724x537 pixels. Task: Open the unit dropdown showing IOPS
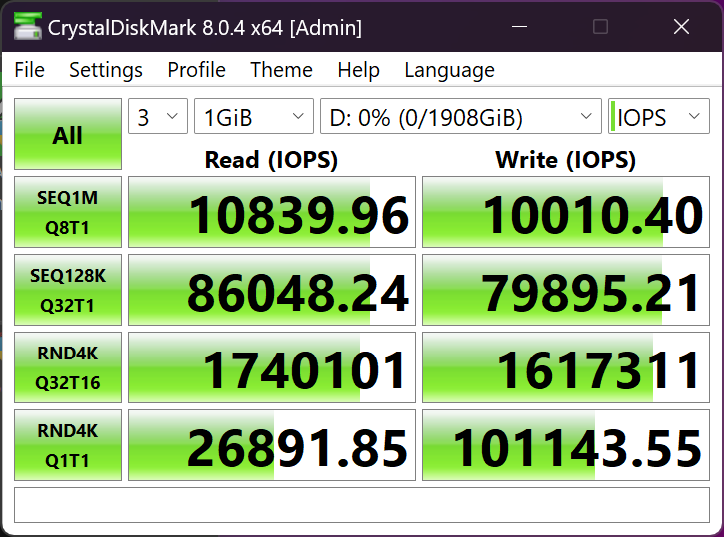click(x=659, y=116)
